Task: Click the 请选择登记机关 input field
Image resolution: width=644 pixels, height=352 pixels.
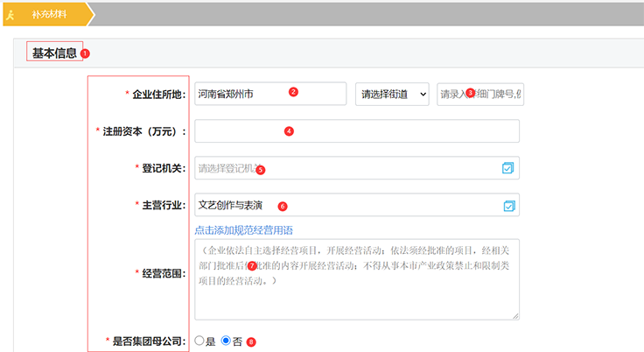Action: (x=346, y=168)
